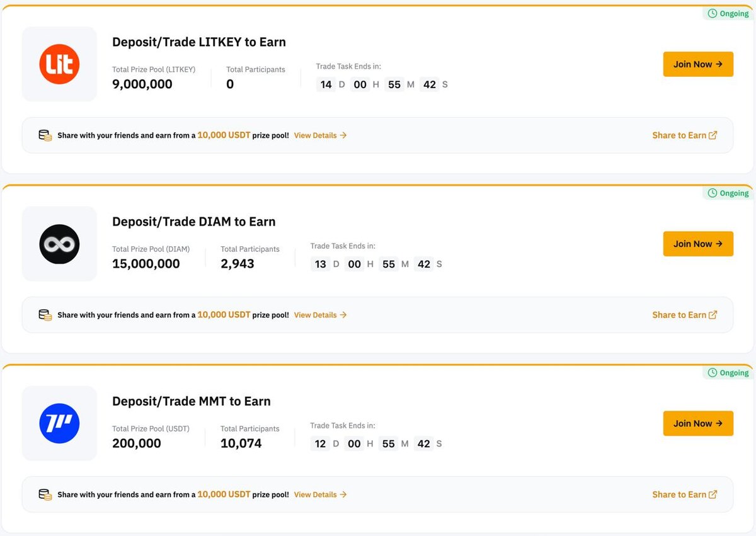The image size is (756, 536).
Task: Click the 2,943 total participants value
Action: coord(238,264)
